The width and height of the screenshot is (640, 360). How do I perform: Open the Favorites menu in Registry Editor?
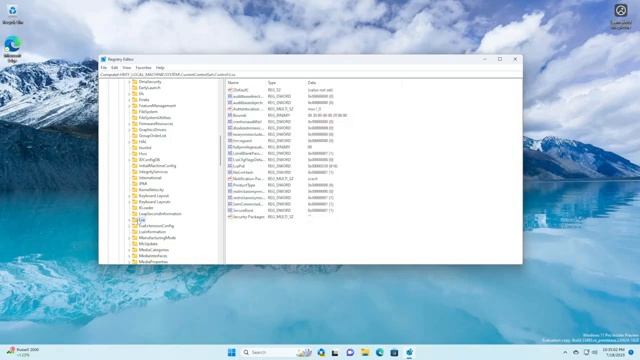[143, 68]
